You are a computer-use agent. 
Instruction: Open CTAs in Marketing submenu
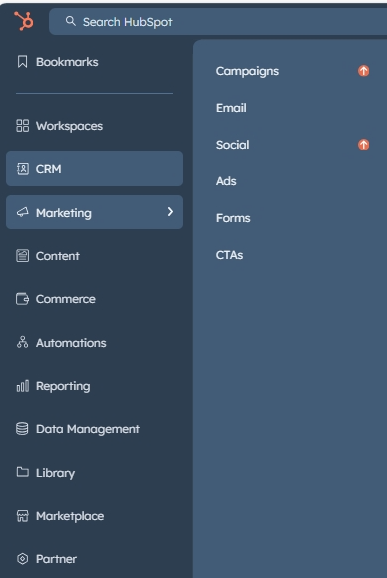click(x=229, y=255)
